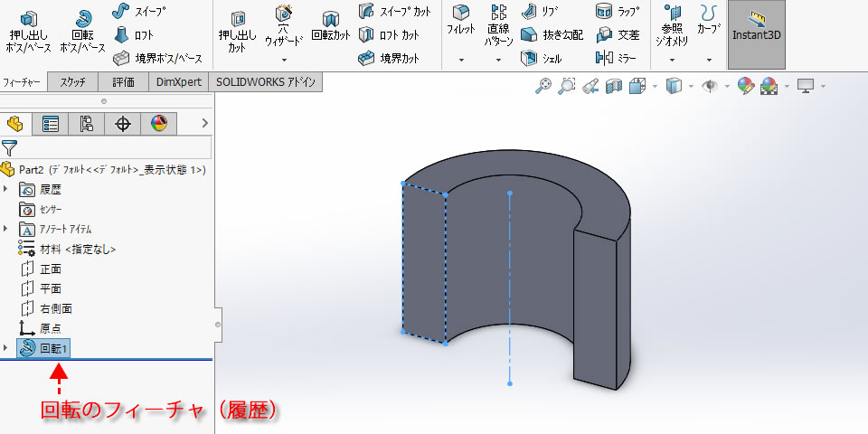Viewport: 868px width, 434px height.
Task: Select the Revolved Cut (回転カット) tool
Action: pyautogui.click(x=331, y=28)
